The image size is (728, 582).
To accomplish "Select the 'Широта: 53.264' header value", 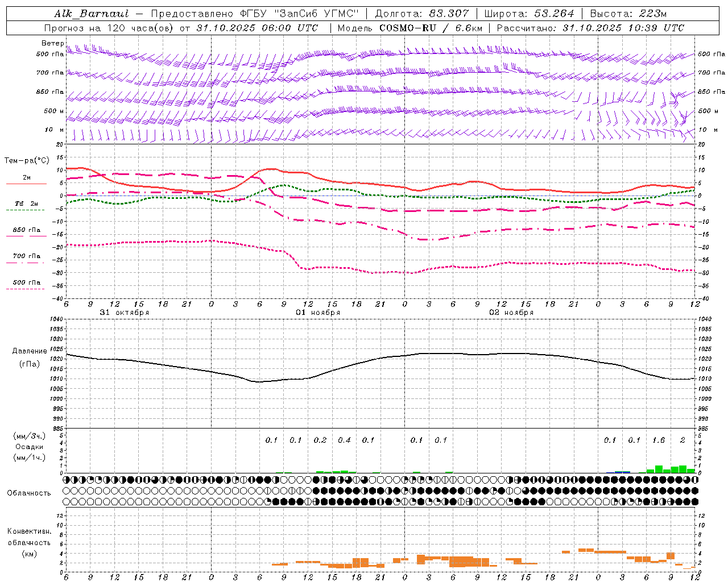I will (530, 14).
